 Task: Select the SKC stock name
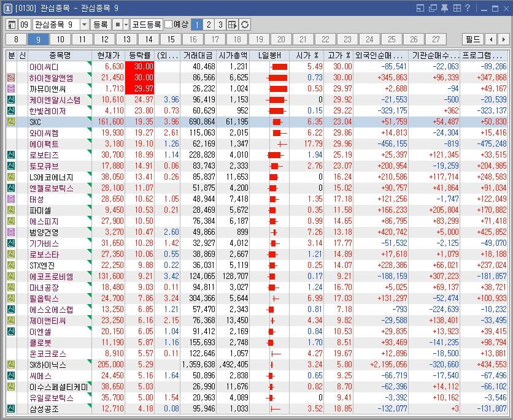(35, 122)
